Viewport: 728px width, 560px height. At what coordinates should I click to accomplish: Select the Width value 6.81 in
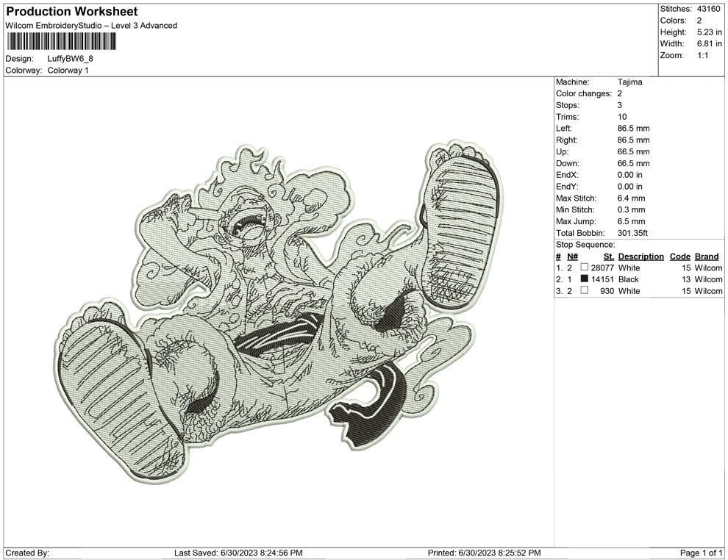pos(709,43)
